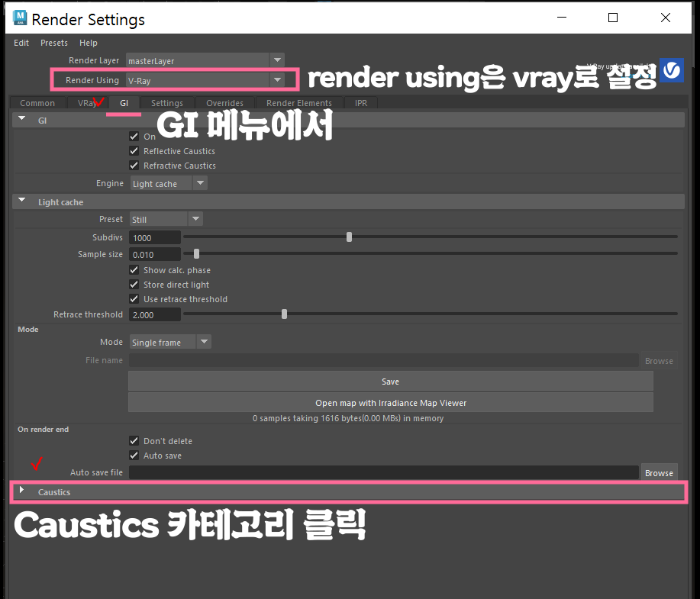
Task: Open the Render Elements tab
Action: pos(299,103)
